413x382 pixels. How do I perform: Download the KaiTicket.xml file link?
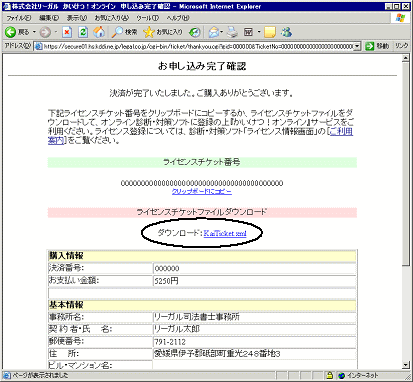pyautogui.click(x=225, y=233)
